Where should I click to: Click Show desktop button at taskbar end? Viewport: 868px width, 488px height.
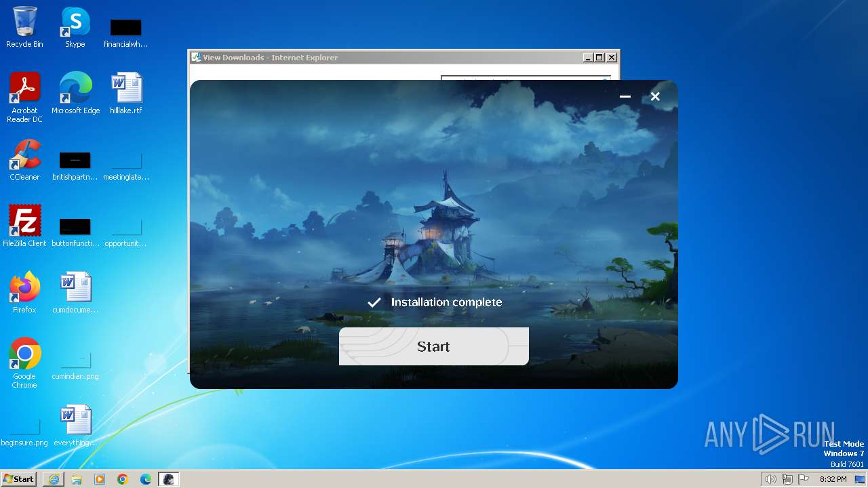(x=861, y=479)
